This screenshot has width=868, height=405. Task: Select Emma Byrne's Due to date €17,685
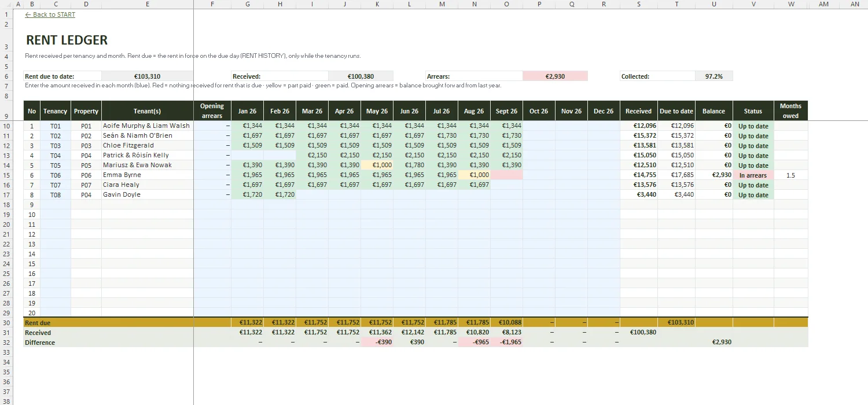[676, 175]
